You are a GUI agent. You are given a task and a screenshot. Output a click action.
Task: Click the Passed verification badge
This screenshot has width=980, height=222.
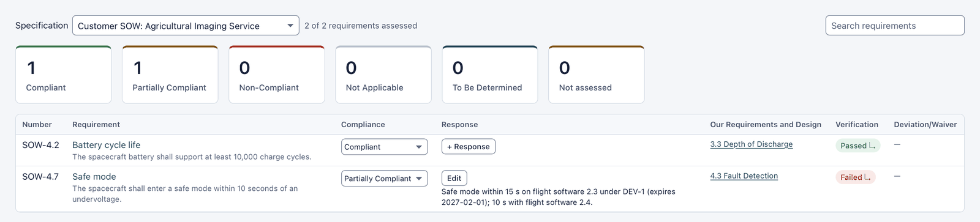[x=858, y=146]
